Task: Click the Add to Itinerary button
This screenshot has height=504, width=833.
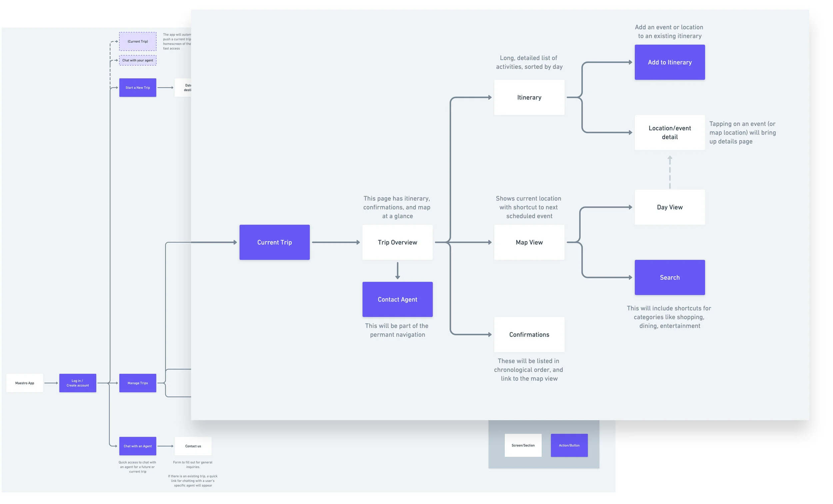Action: point(670,62)
